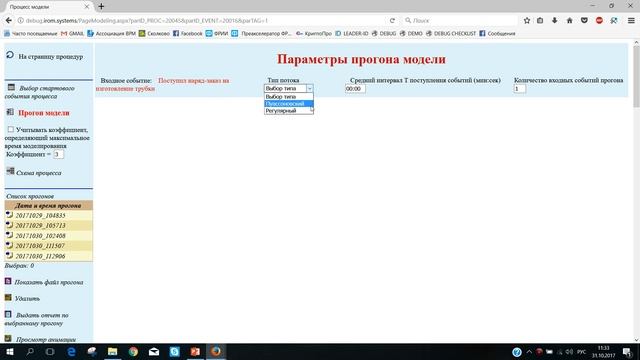
Task: Click icon beside Показать файл прогона
Action: pos(8,281)
